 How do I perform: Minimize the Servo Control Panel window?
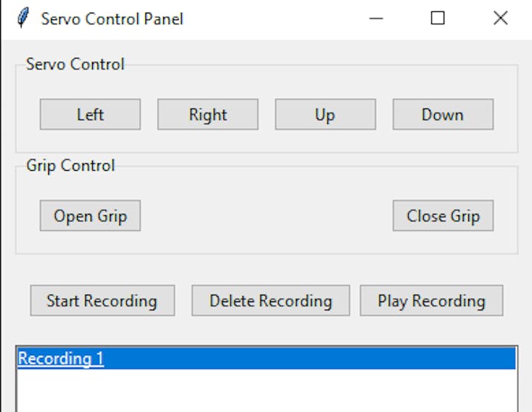click(x=376, y=19)
